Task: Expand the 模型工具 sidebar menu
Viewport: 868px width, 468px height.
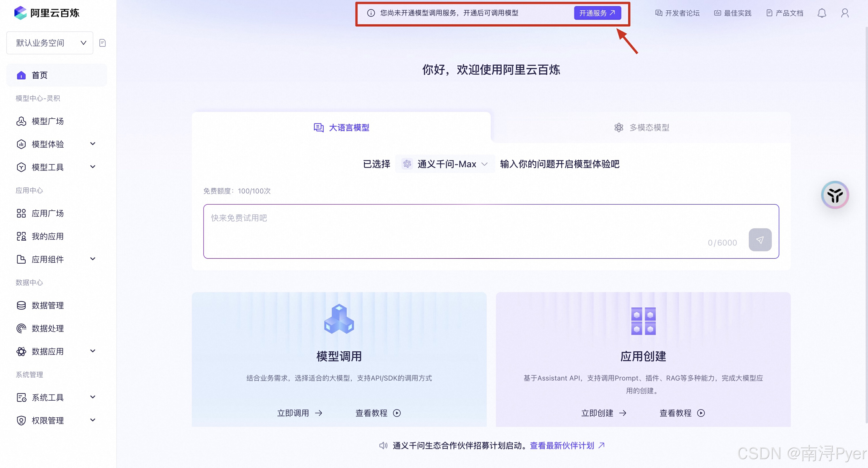Action: point(57,167)
